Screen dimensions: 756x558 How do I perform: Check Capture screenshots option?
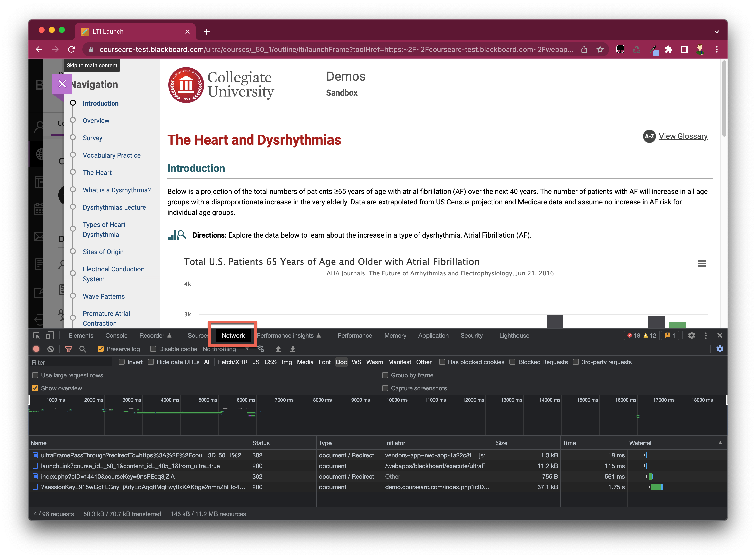click(385, 388)
